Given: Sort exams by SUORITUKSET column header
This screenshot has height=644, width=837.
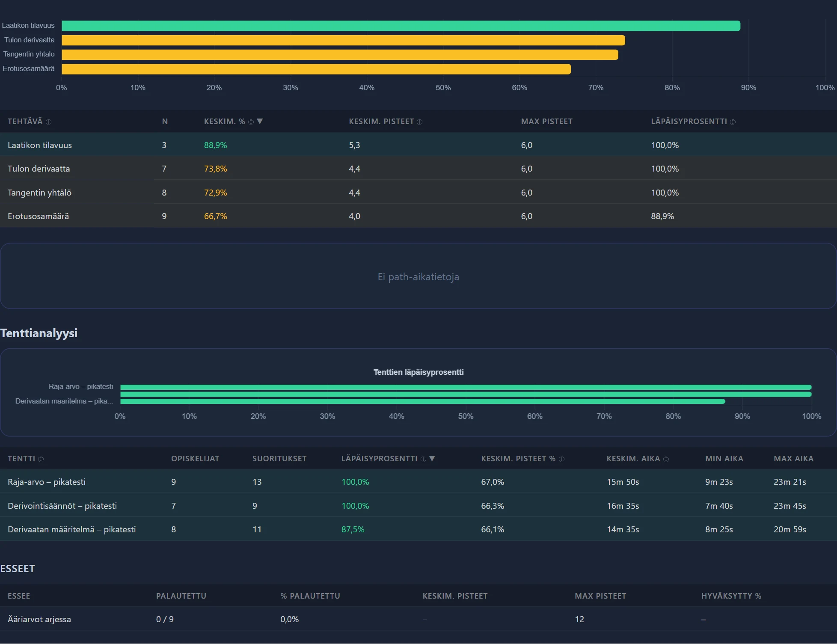Looking at the screenshot, I should point(279,459).
